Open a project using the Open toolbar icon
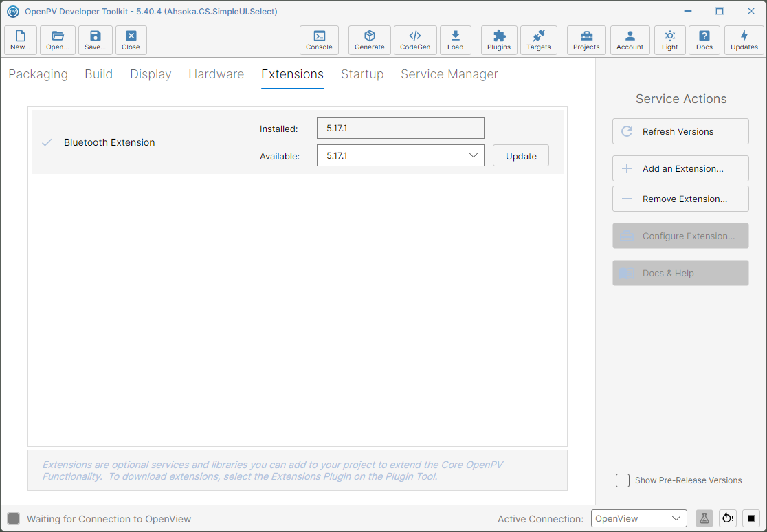 [58, 40]
